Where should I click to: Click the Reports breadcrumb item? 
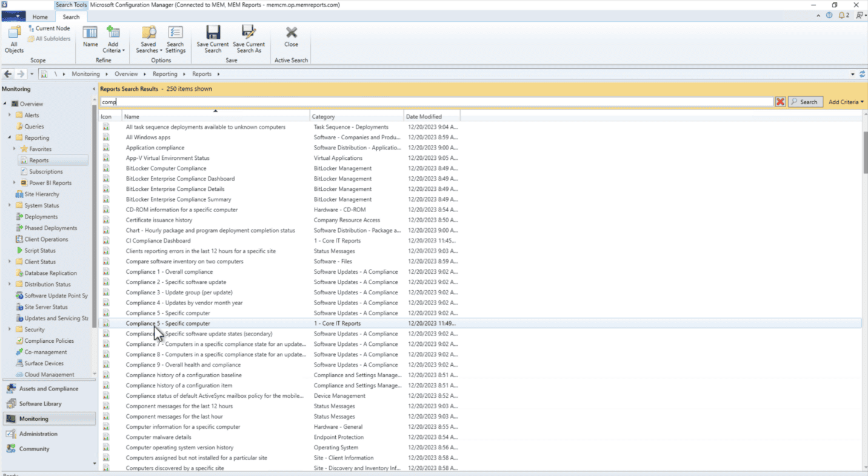202,74
